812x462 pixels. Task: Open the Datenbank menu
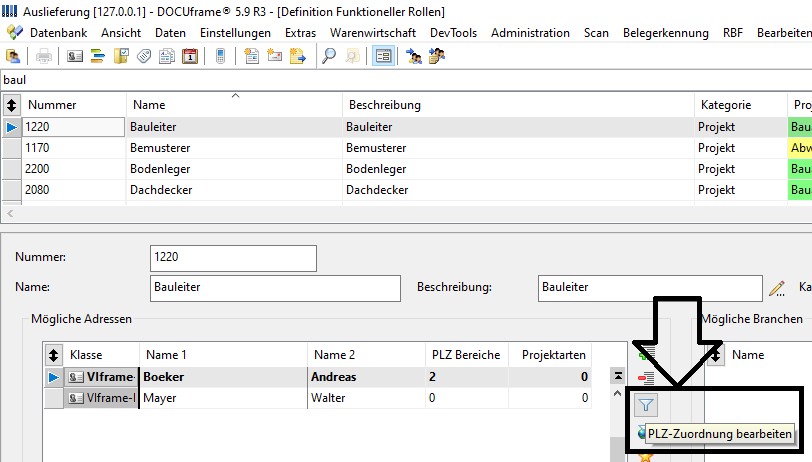coord(59,33)
